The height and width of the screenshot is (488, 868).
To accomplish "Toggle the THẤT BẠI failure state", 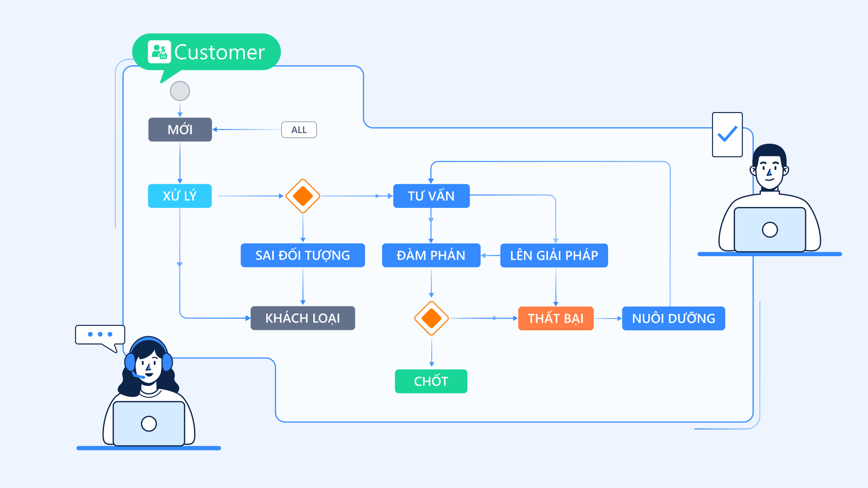I will [x=556, y=318].
